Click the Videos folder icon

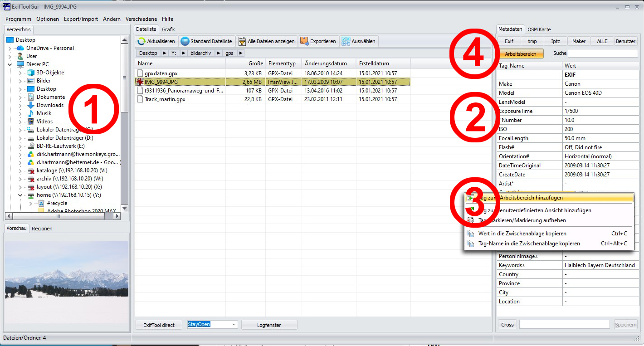click(31, 122)
